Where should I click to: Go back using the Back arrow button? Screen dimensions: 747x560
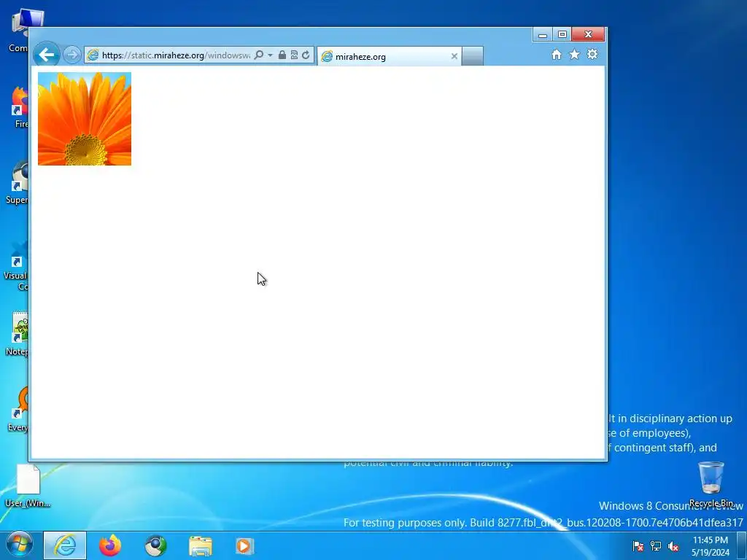tap(46, 55)
